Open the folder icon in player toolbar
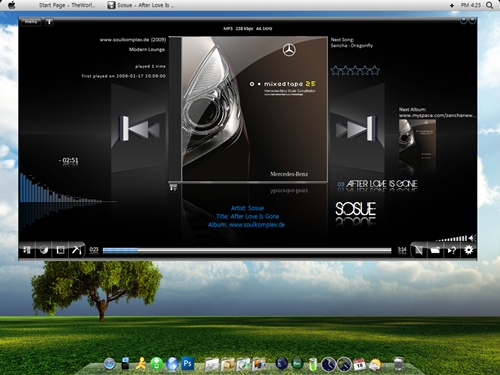The width and height of the screenshot is (500, 375). tap(435, 250)
